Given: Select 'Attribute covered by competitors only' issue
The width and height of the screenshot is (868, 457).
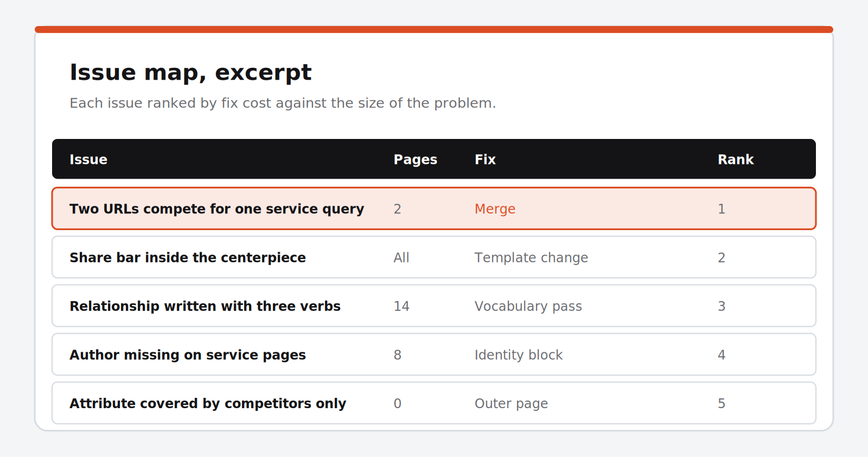Looking at the screenshot, I should [208, 403].
